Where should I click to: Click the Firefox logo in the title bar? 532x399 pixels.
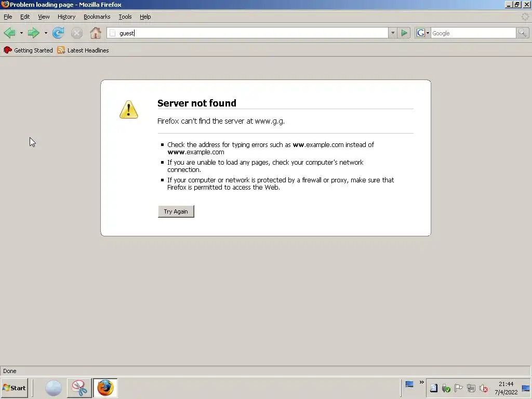(5, 4)
